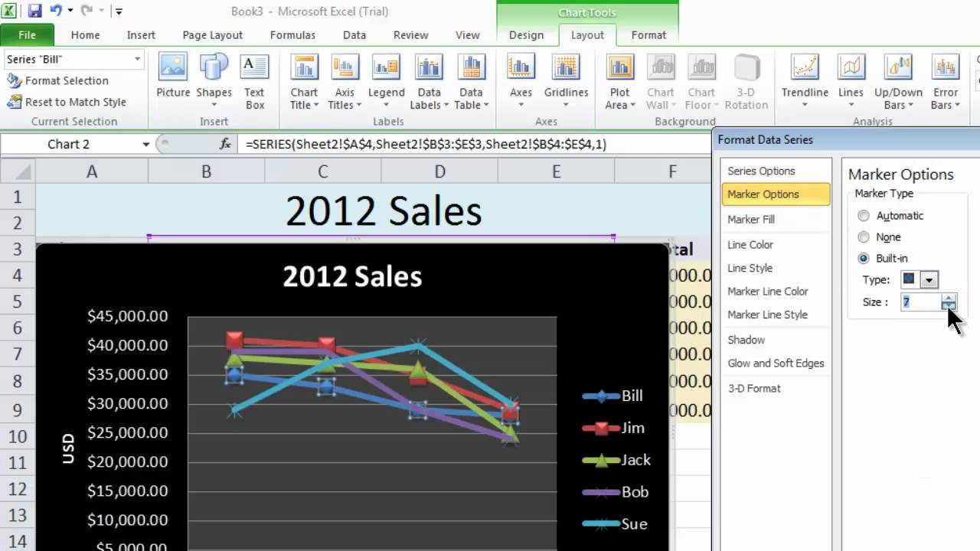Click the chart title 2012 Sales
The width and height of the screenshot is (980, 551).
pyautogui.click(x=352, y=276)
